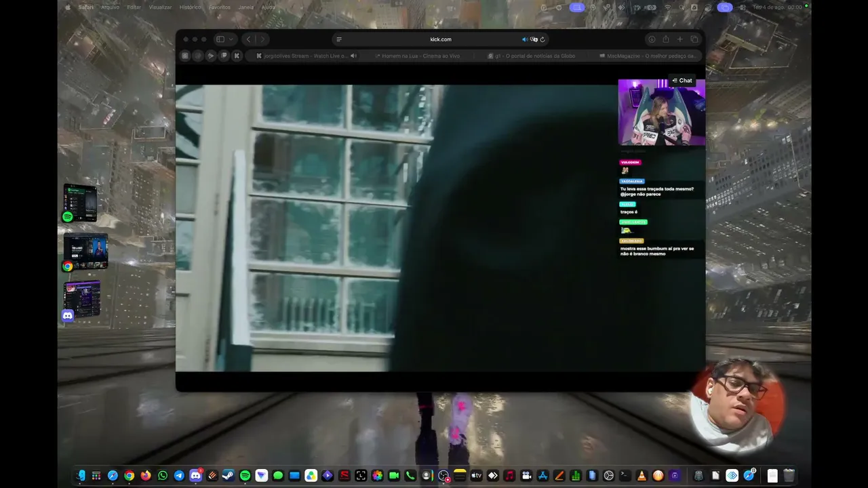Open the pinned Twitch tab

pyautogui.click(x=224, y=56)
